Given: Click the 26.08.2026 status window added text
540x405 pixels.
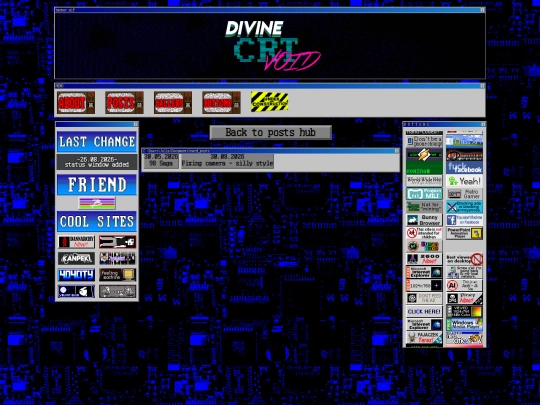Looking at the screenshot, I should coord(97,162).
